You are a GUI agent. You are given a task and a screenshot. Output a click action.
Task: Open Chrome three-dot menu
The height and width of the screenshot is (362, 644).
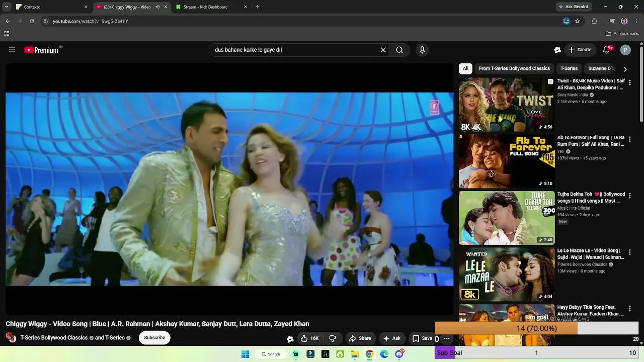point(636,21)
